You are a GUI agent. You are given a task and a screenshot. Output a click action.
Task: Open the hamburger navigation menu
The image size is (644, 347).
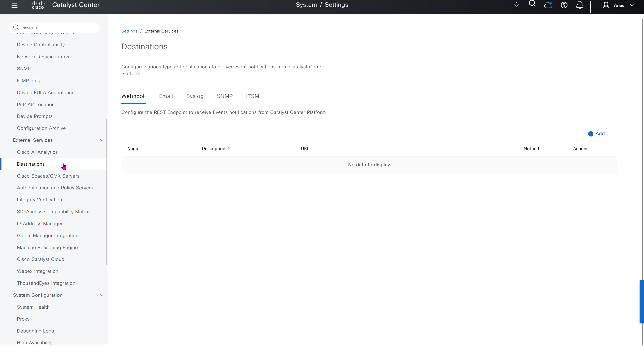(14, 5)
